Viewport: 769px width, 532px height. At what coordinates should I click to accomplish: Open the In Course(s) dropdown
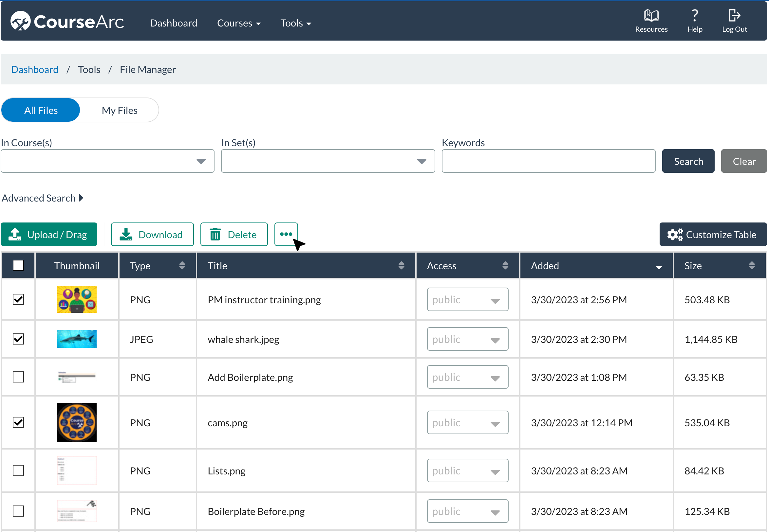pyautogui.click(x=107, y=161)
